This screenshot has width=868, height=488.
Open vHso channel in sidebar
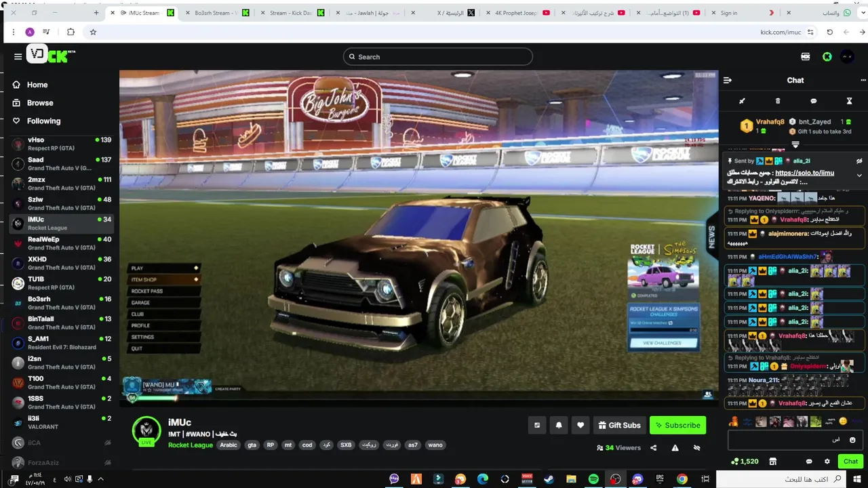(61, 144)
